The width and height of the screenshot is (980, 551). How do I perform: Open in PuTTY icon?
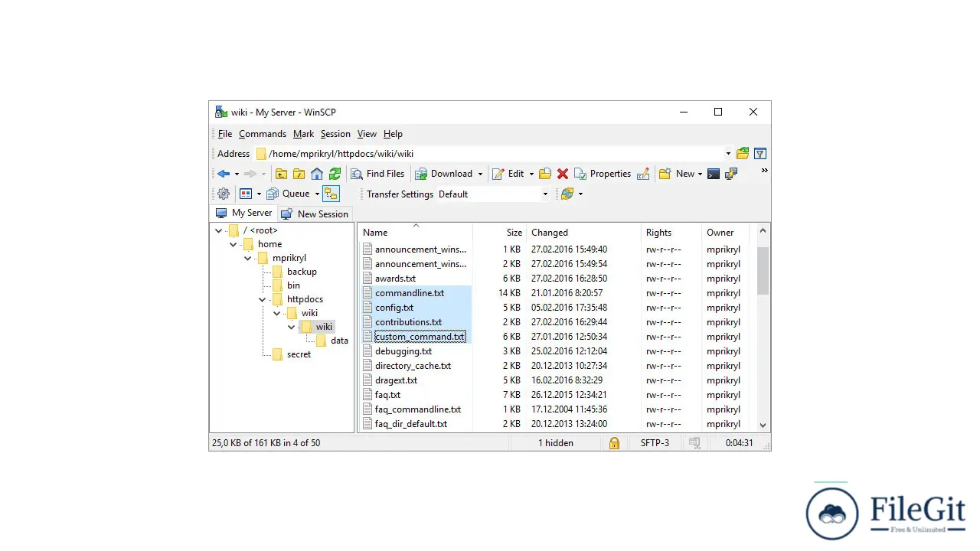point(731,174)
